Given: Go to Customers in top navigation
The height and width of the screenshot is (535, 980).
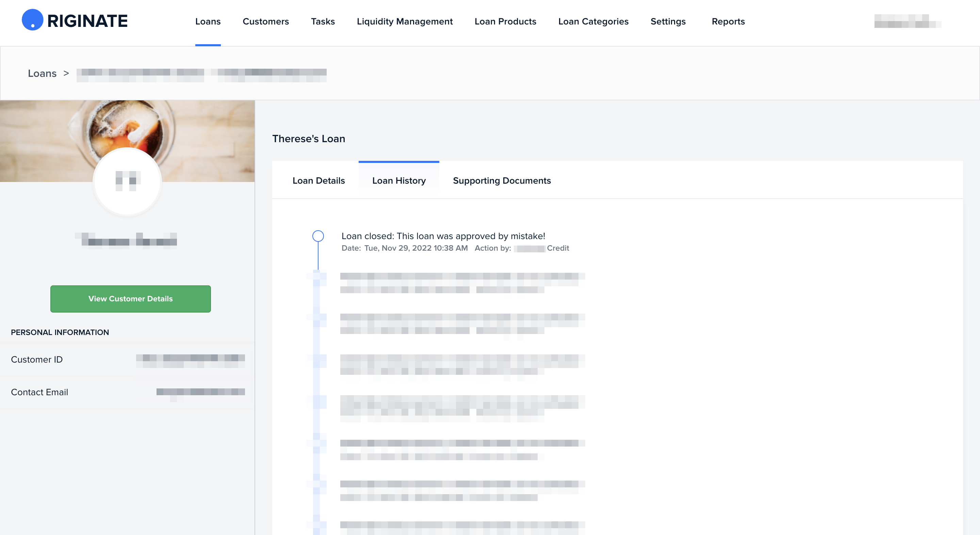Looking at the screenshot, I should [265, 22].
